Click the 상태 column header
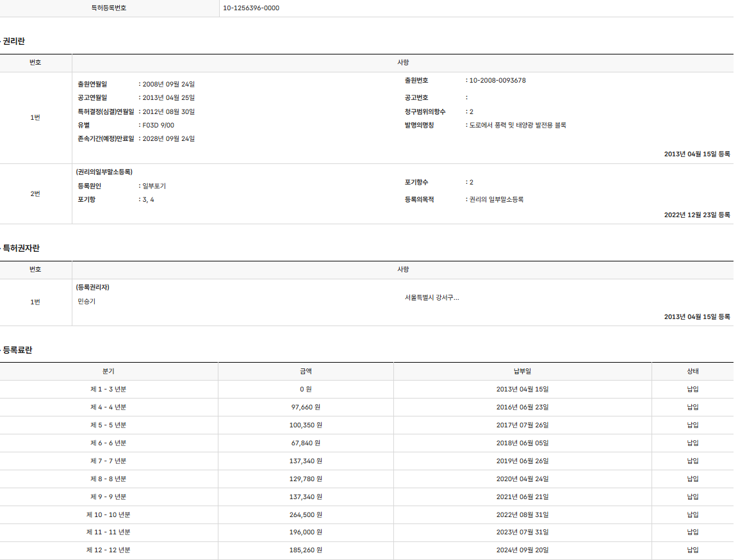Screen dimensions: 738x560 pos(693,372)
